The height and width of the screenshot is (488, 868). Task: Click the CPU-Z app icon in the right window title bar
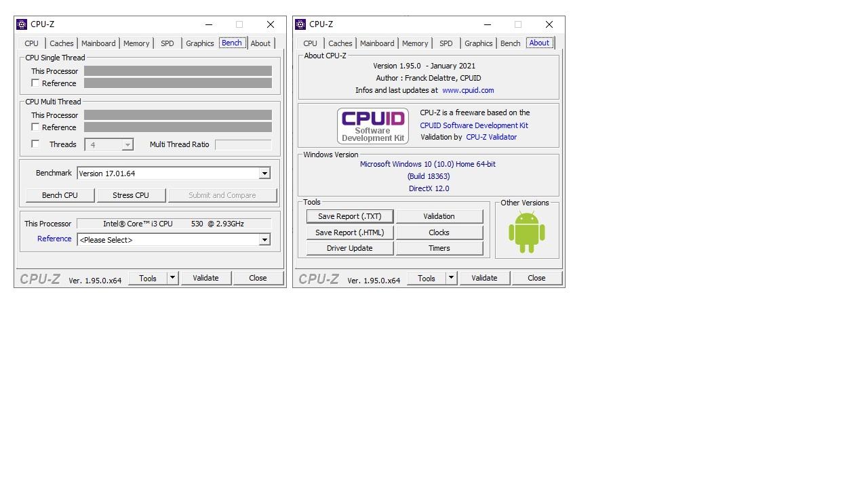pos(300,24)
